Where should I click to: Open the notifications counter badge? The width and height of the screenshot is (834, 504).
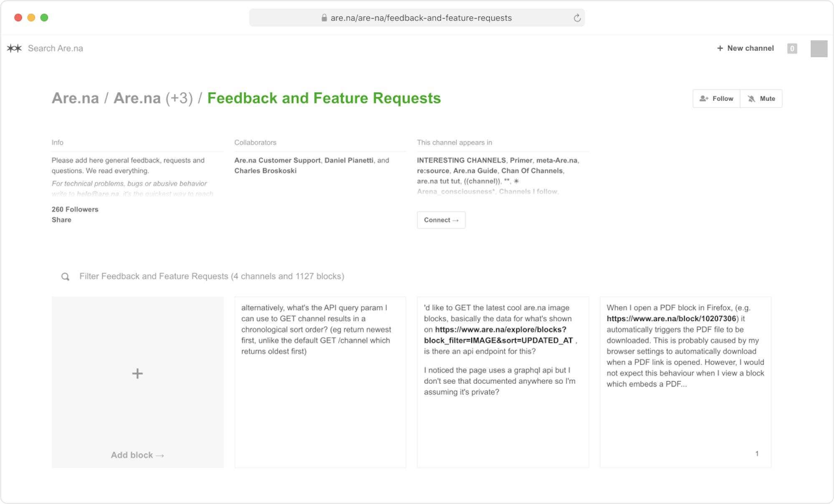click(792, 48)
